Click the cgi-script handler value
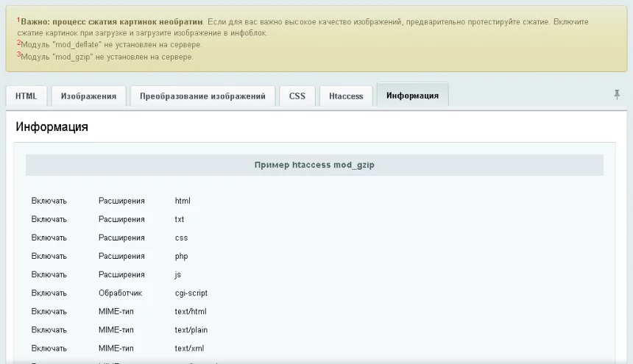This screenshot has height=364, width=633. (191, 293)
